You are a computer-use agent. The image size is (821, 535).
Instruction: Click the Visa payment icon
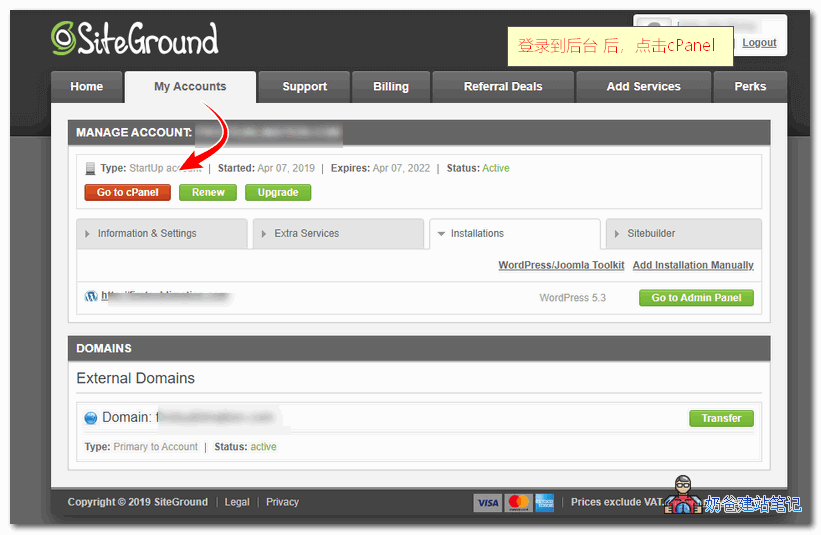487,502
